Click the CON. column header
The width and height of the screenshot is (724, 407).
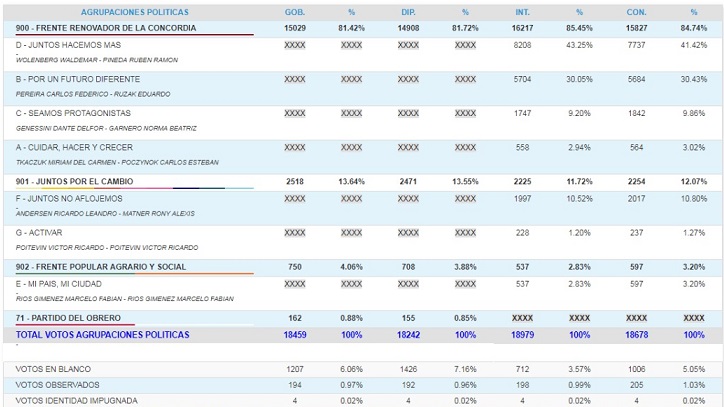pos(636,12)
